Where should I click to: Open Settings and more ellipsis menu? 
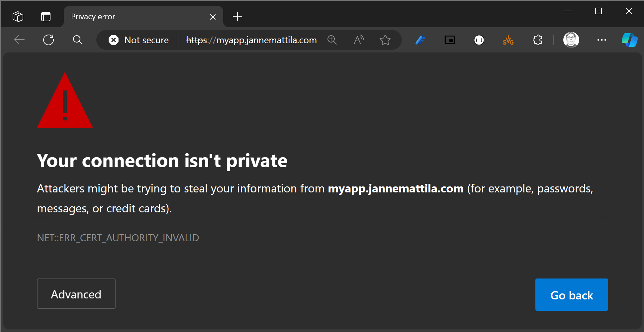pyautogui.click(x=601, y=40)
